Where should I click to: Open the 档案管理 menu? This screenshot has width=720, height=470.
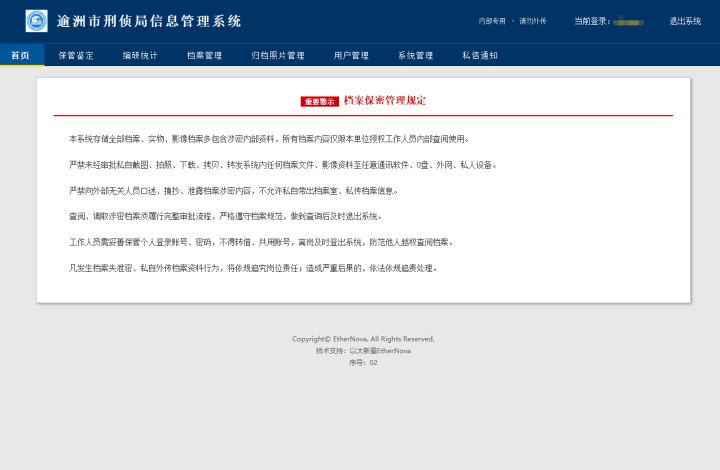(204, 56)
